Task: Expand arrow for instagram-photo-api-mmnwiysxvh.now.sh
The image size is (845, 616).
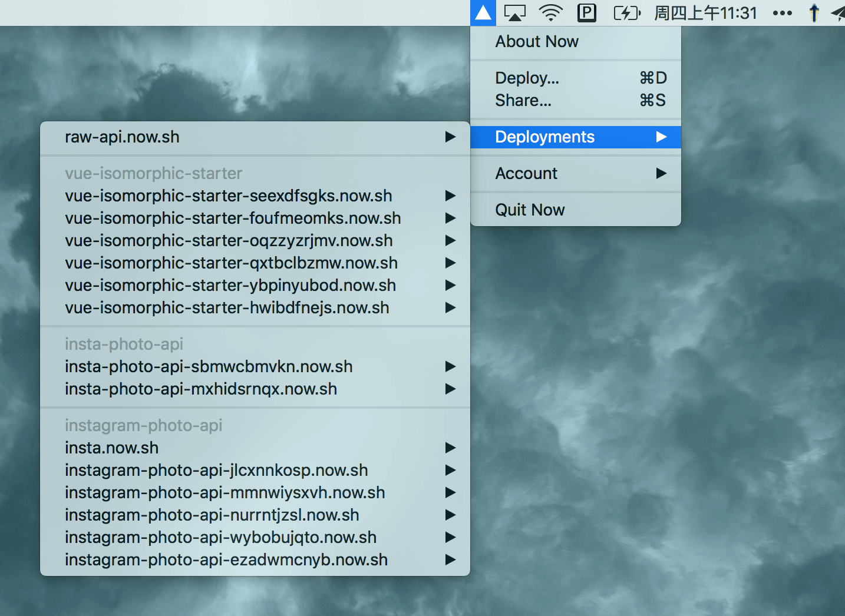Action: point(450,493)
